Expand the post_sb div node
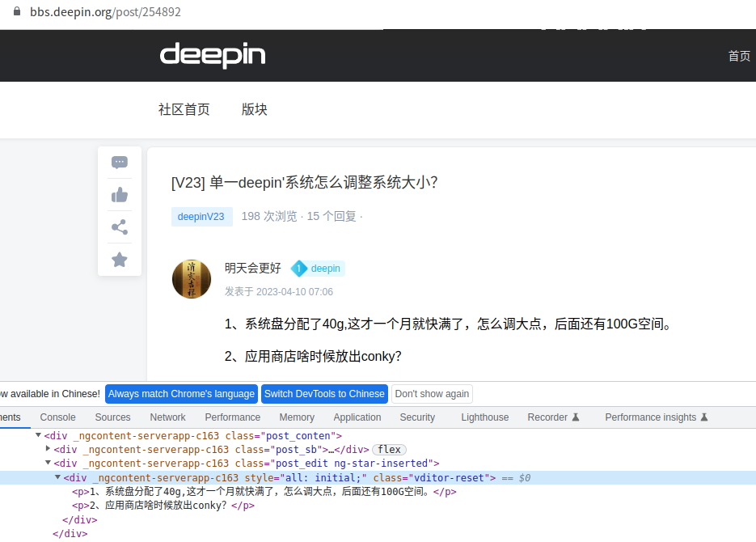Image resolution: width=756 pixels, height=542 pixels. [x=48, y=449]
